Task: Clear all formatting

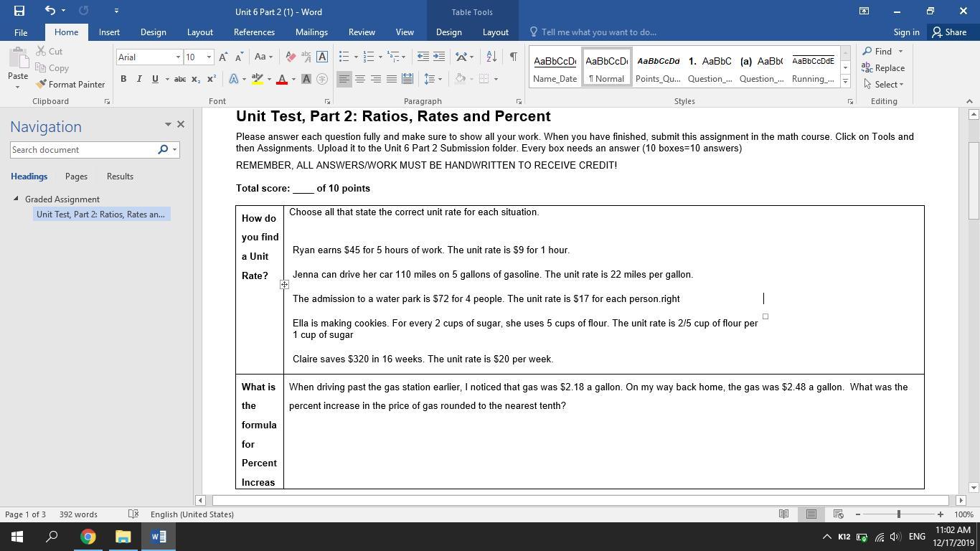Action: (x=291, y=57)
